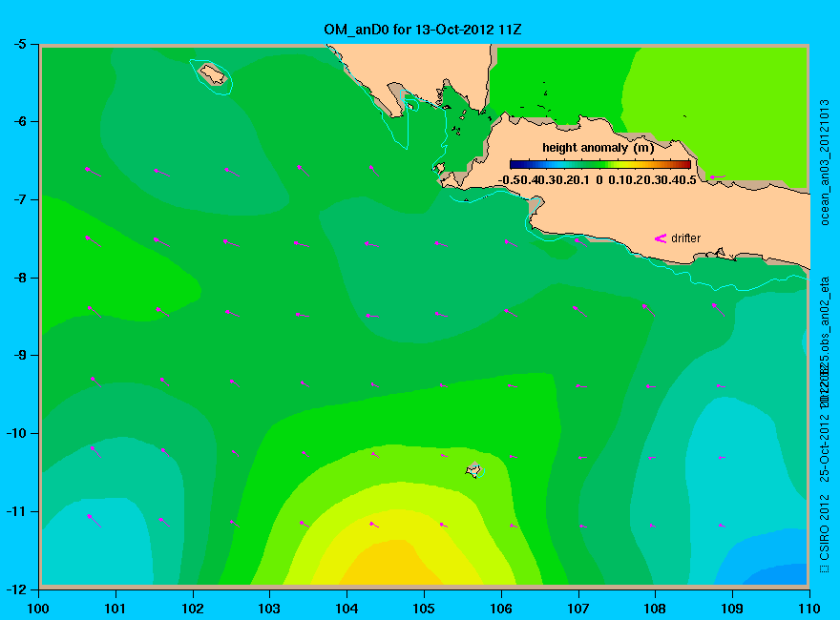Click the y-axis label -9
The width and height of the screenshot is (840, 620).
coord(19,355)
